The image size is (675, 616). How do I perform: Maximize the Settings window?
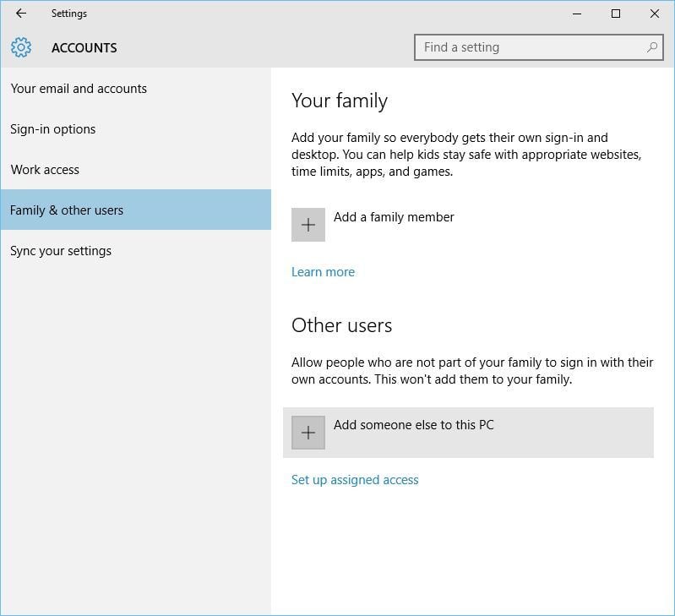click(x=616, y=14)
